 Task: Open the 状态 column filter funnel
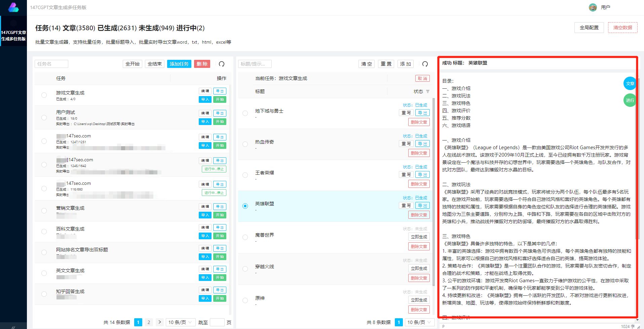[428, 91]
